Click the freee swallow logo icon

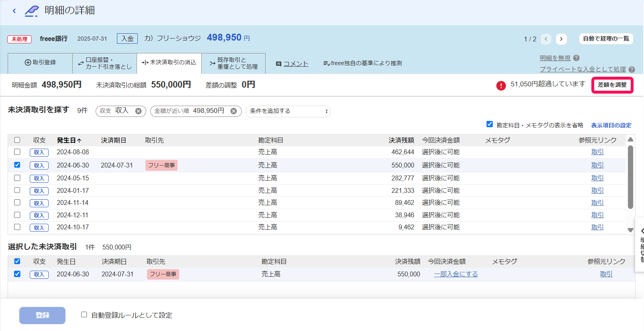point(32,11)
